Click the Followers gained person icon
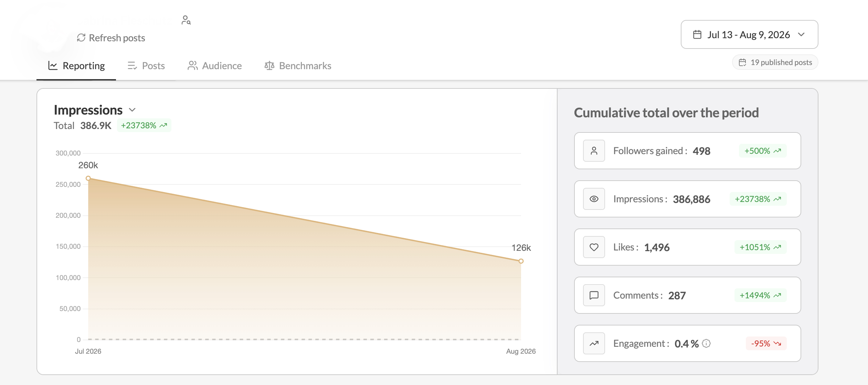This screenshot has height=385, width=868. point(594,151)
